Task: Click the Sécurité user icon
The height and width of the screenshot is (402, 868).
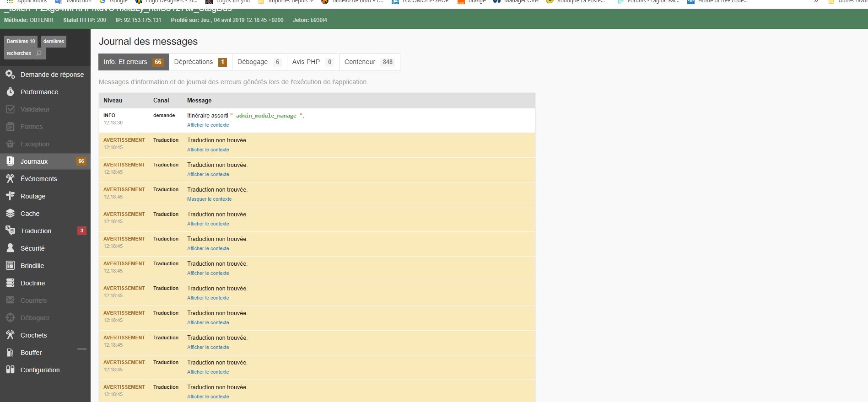Action: (x=10, y=248)
